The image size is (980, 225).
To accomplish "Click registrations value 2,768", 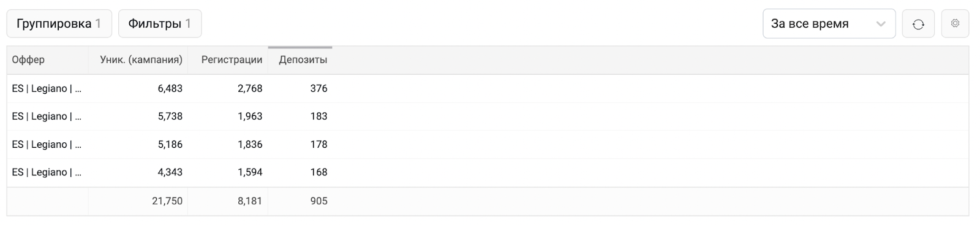I will [x=250, y=88].
